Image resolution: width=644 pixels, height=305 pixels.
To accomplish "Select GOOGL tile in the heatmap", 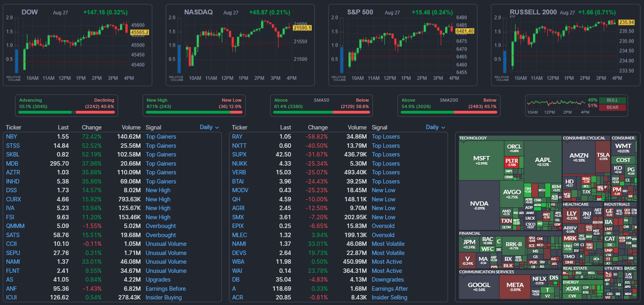I will tap(479, 287).
